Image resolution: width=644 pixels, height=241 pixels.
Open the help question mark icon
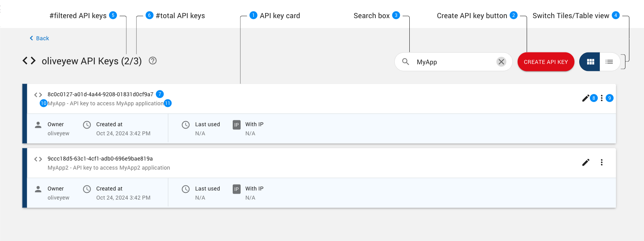pyautogui.click(x=153, y=61)
